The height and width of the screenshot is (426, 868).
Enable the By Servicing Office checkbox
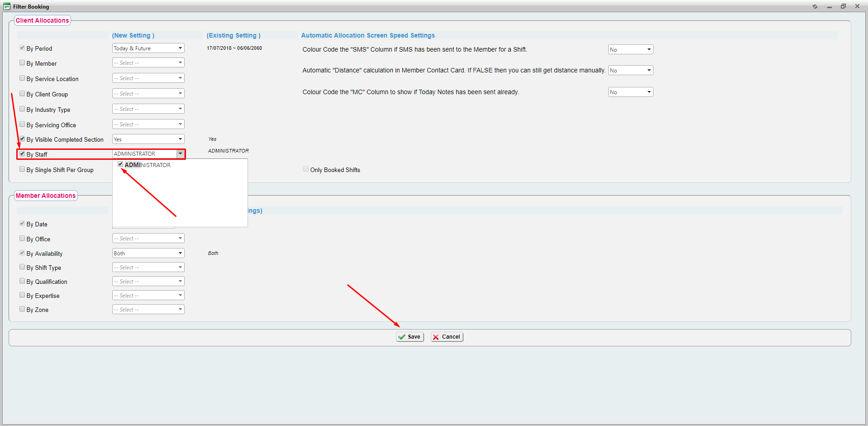pyautogui.click(x=22, y=124)
